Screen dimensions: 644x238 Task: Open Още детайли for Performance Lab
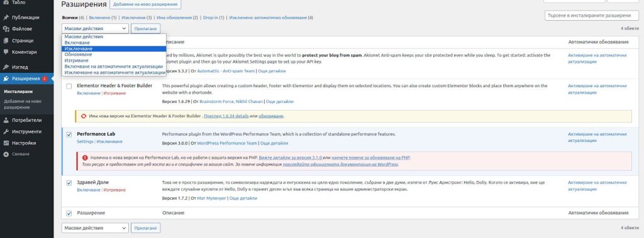coord(274,143)
